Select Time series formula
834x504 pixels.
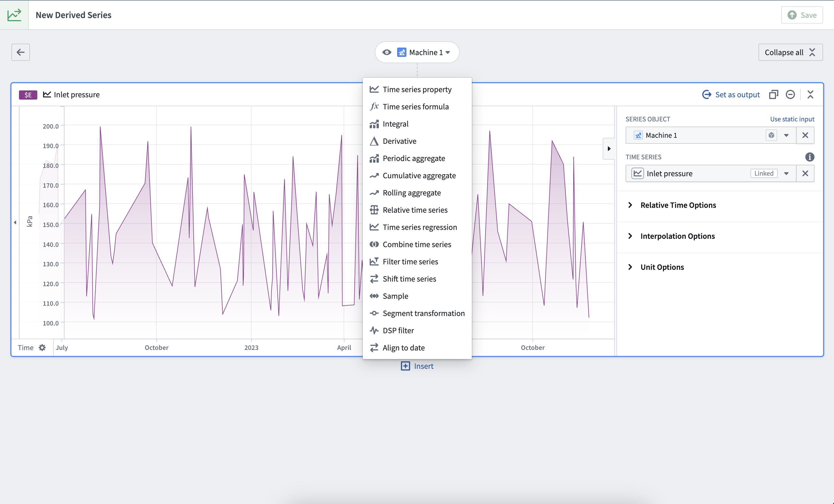[417, 106]
